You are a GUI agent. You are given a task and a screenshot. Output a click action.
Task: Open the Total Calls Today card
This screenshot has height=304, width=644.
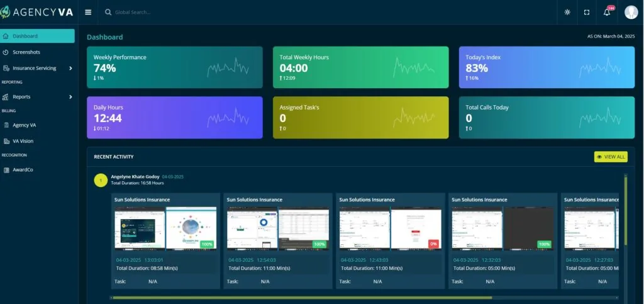click(x=547, y=118)
